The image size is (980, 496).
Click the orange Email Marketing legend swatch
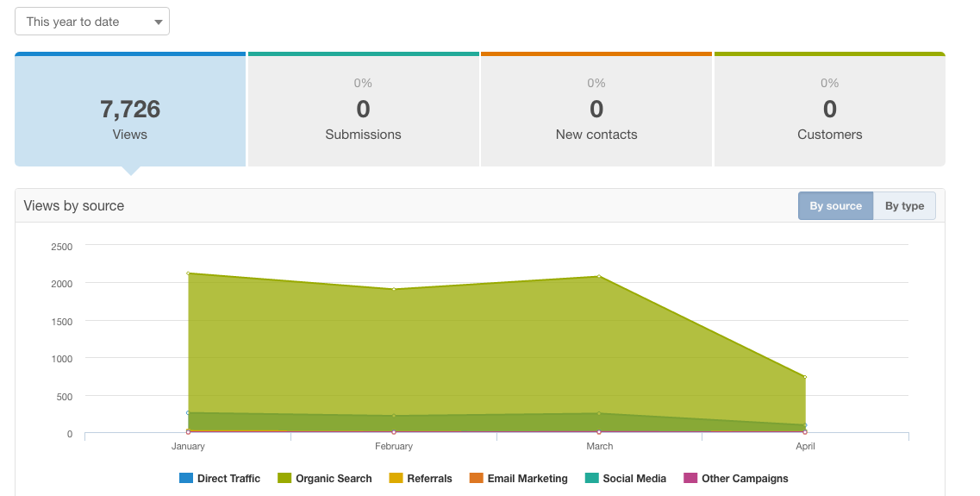[476, 479]
